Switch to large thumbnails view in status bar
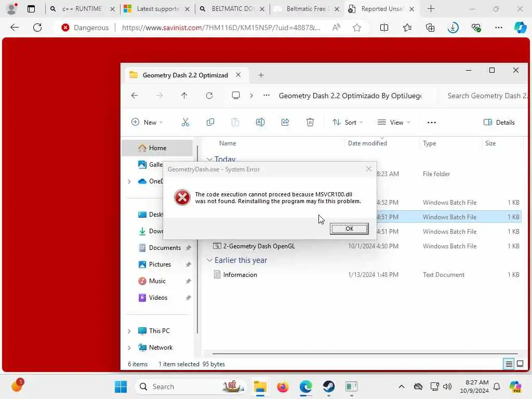The width and height of the screenshot is (532, 399). click(x=520, y=364)
